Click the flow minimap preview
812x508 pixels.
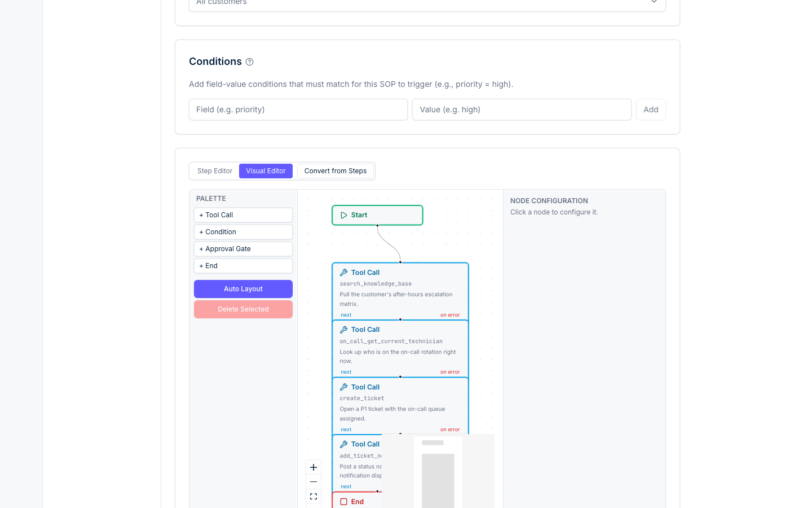click(438, 471)
